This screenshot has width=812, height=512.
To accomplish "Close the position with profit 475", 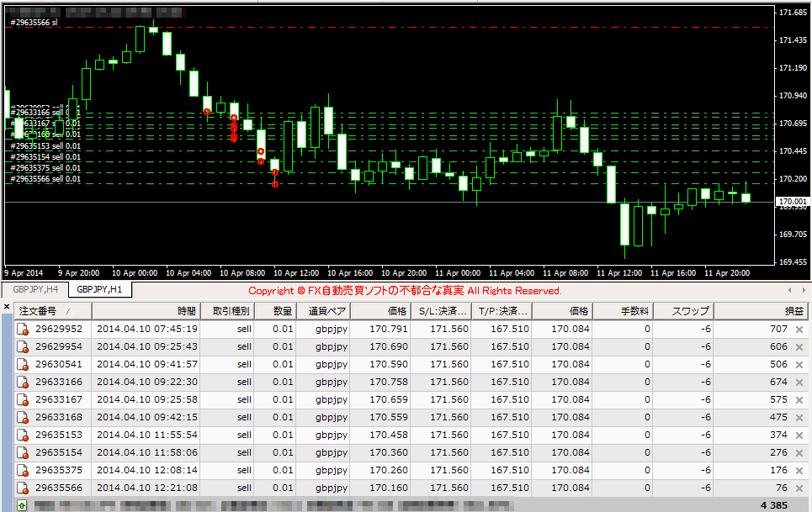I will (799, 417).
